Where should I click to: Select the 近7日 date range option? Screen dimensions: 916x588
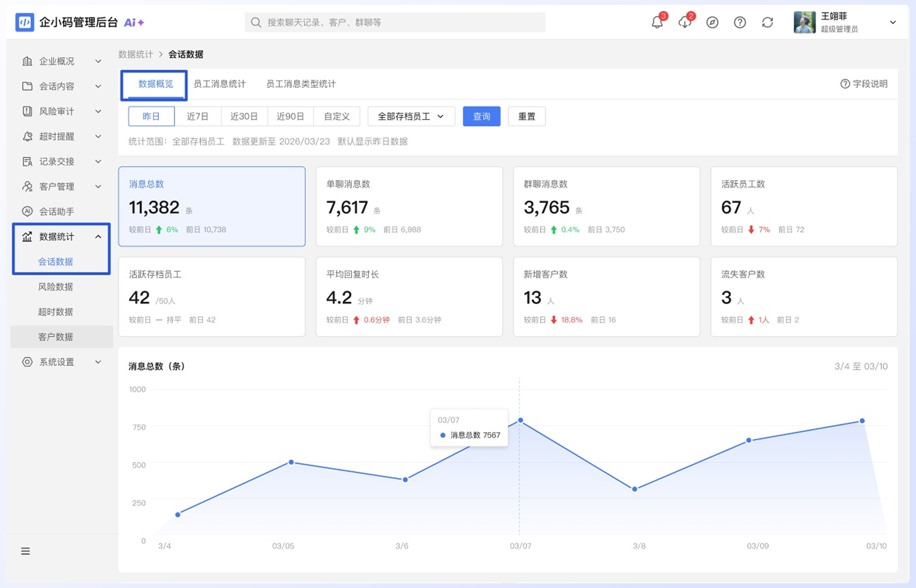coord(198,116)
